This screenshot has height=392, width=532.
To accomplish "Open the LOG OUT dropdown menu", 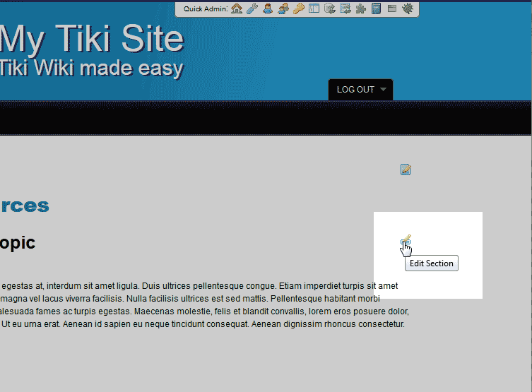I will click(360, 90).
